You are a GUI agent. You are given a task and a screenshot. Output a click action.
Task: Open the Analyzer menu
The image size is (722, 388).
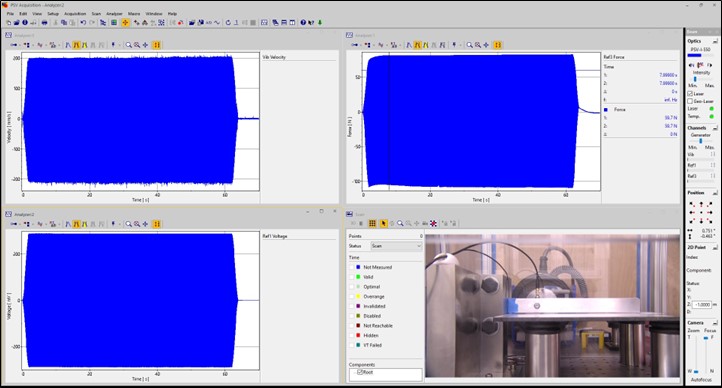(x=114, y=14)
